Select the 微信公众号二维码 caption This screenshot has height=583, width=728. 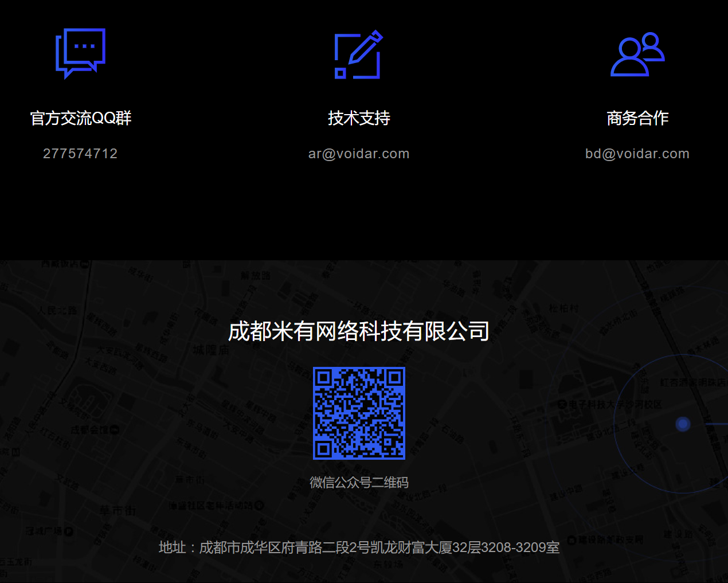[x=359, y=483]
